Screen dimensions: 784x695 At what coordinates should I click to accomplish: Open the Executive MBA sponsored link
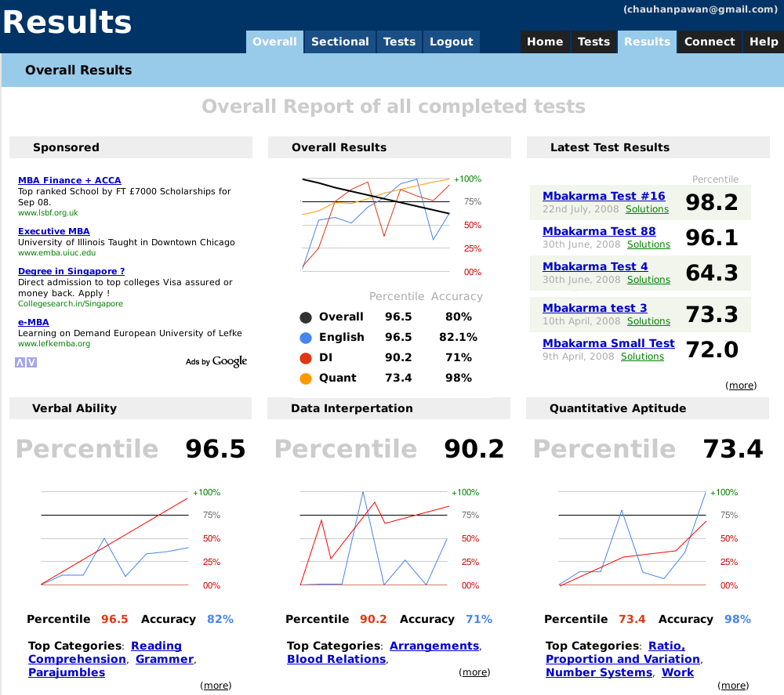(54, 231)
